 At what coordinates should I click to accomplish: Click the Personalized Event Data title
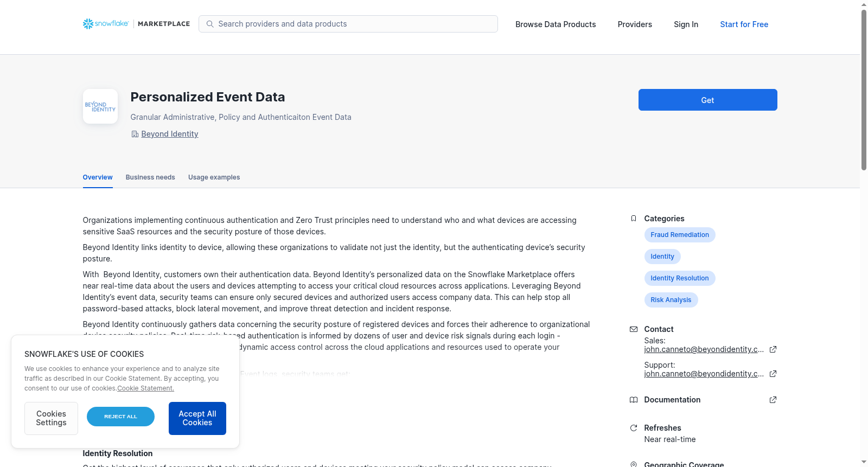point(208,97)
